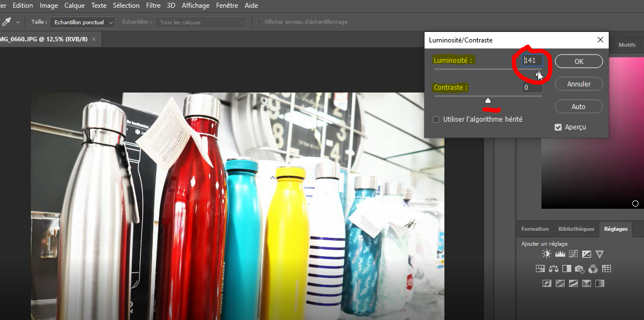Click the Levels histogram adjustment icon
This screenshot has width=644, height=320.
pyautogui.click(x=560, y=254)
